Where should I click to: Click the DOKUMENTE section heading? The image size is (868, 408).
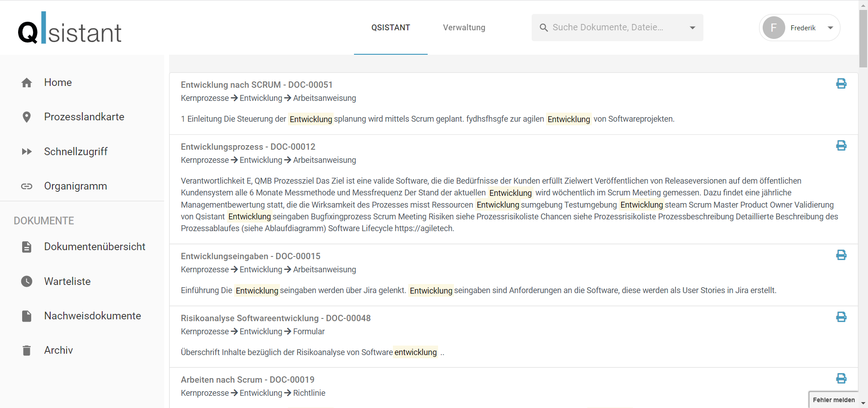click(44, 221)
